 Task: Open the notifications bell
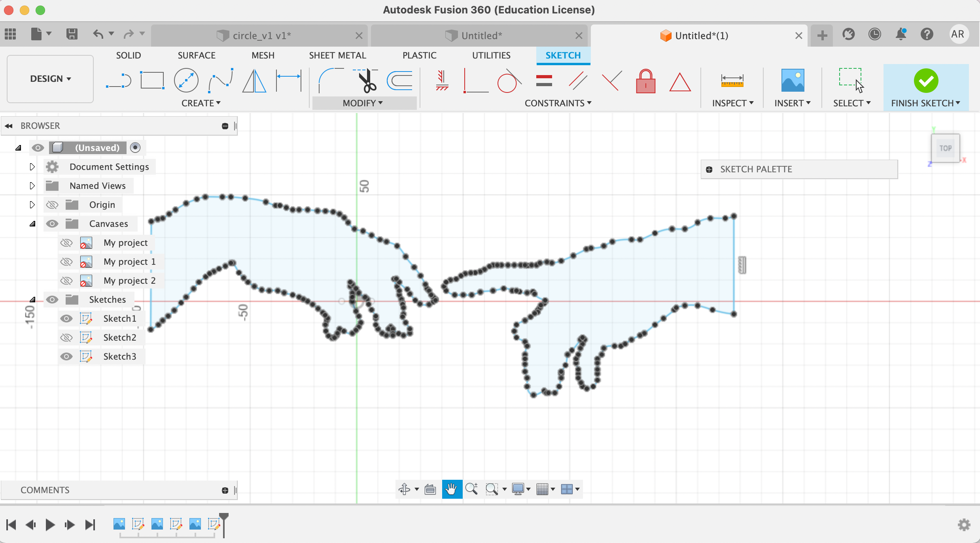[x=901, y=34]
